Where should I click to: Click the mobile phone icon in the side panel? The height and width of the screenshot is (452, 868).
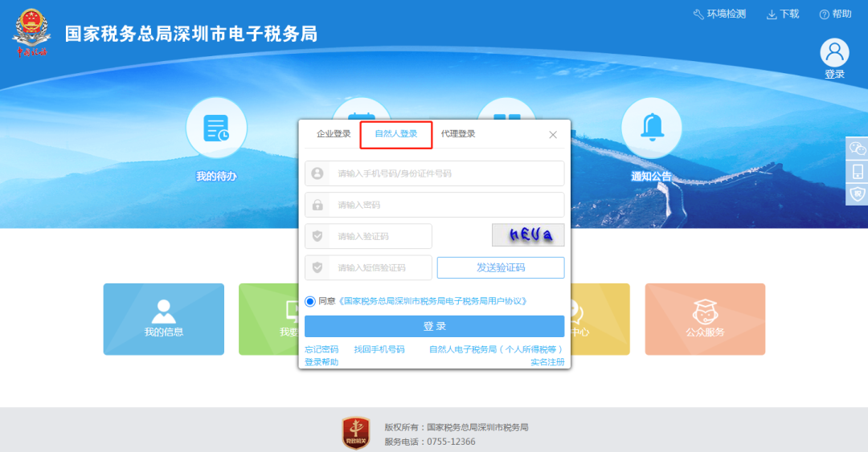[x=858, y=172]
